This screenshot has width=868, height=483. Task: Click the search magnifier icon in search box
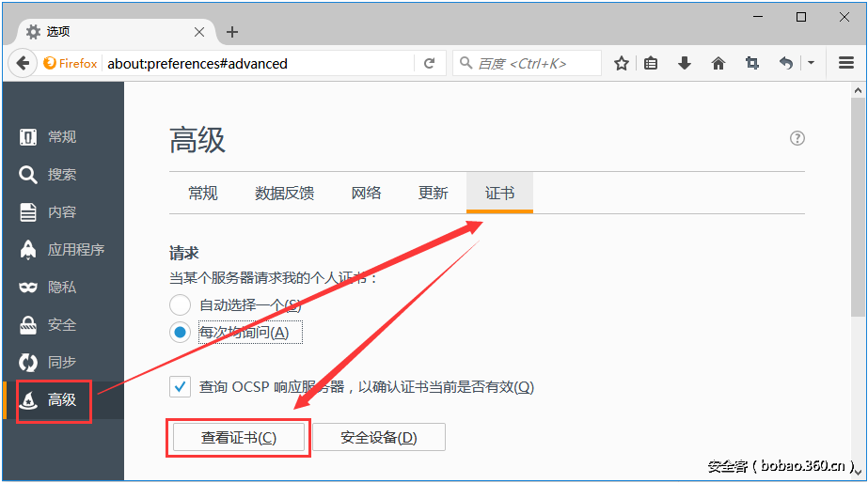click(466, 63)
